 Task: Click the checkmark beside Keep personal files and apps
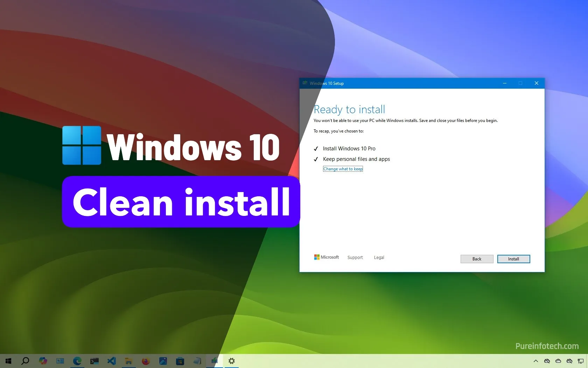(x=316, y=159)
